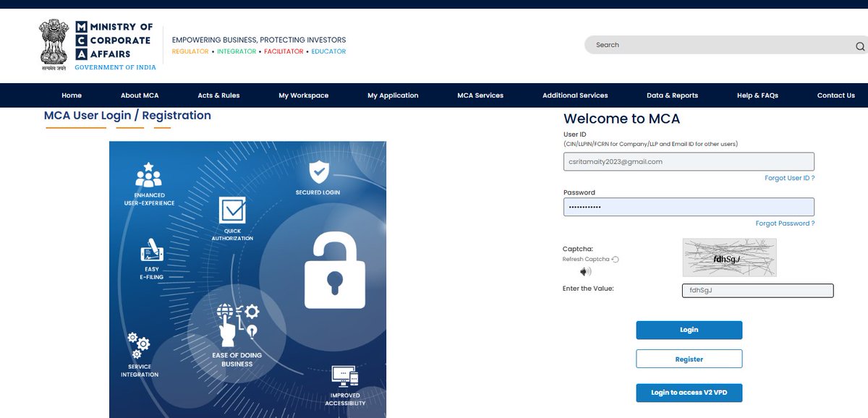Open the About MCA menu

[x=140, y=95]
